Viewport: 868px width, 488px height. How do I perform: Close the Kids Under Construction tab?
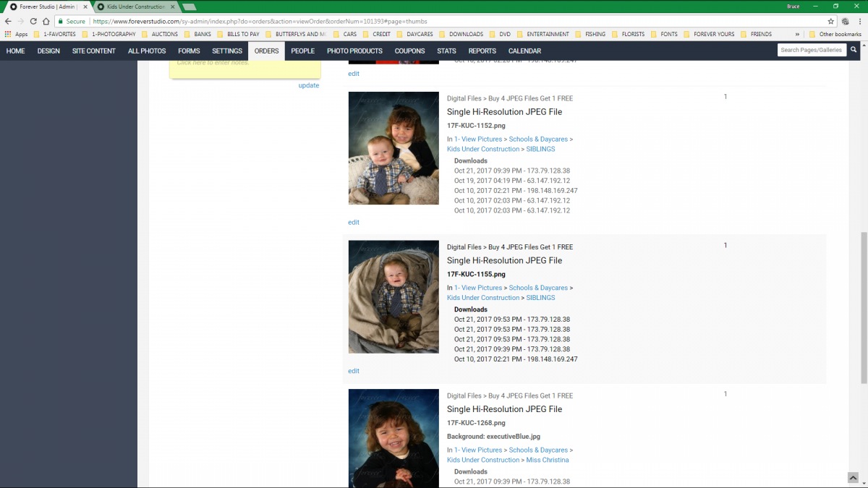(172, 7)
